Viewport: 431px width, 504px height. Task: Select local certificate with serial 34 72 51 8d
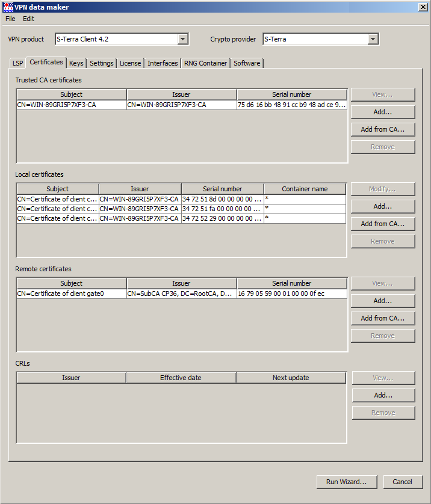click(x=181, y=199)
